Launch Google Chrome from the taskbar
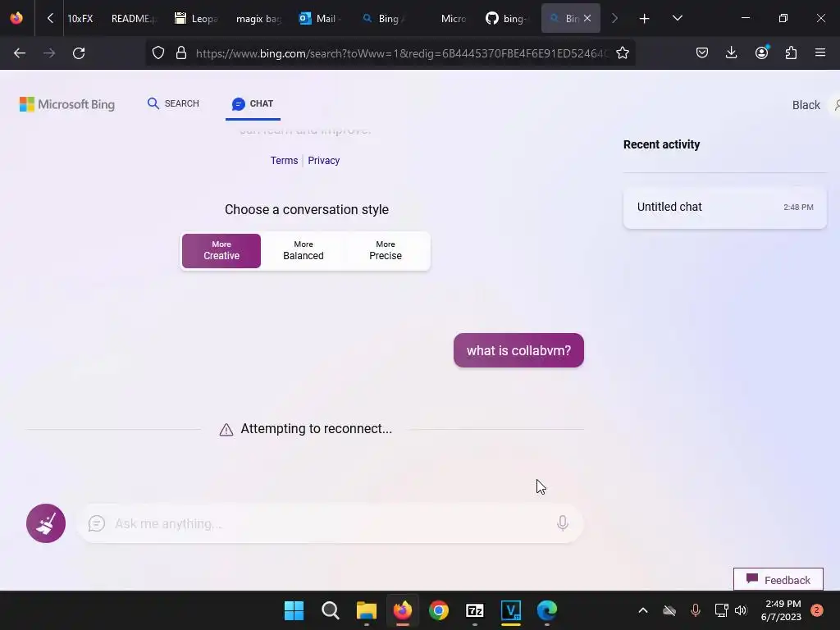This screenshot has height=630, width=840. [x=438, y=610]
